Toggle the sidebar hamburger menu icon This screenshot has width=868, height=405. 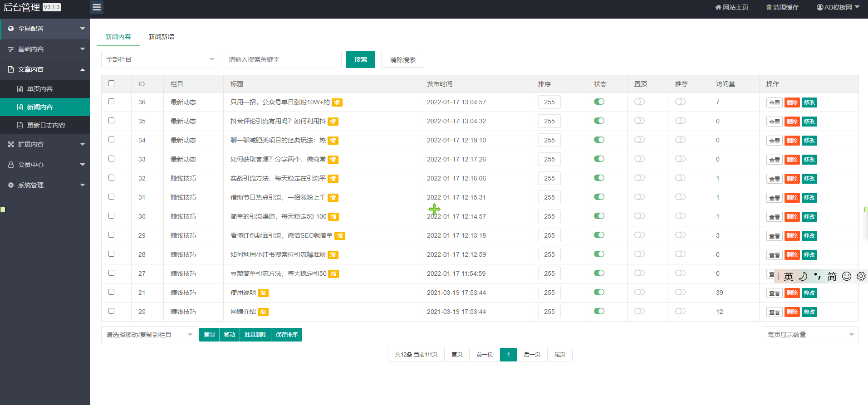point(96,7)
